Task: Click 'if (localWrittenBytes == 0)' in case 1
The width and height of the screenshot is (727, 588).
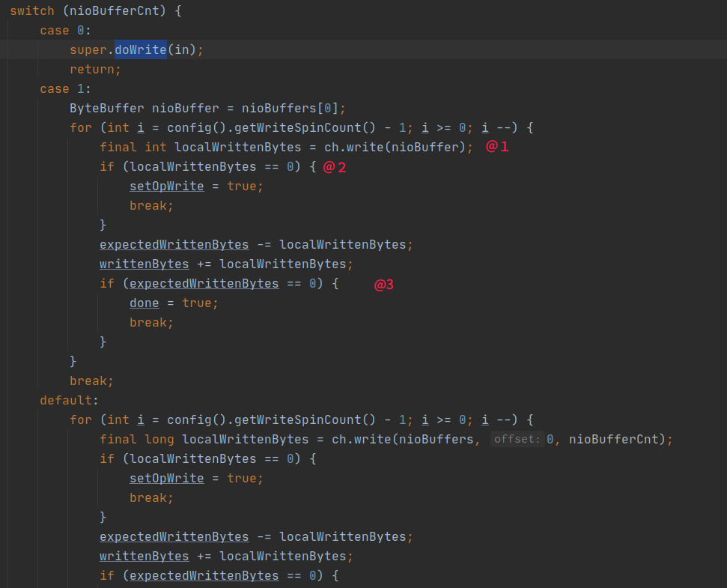Action: tap(201, 166)
